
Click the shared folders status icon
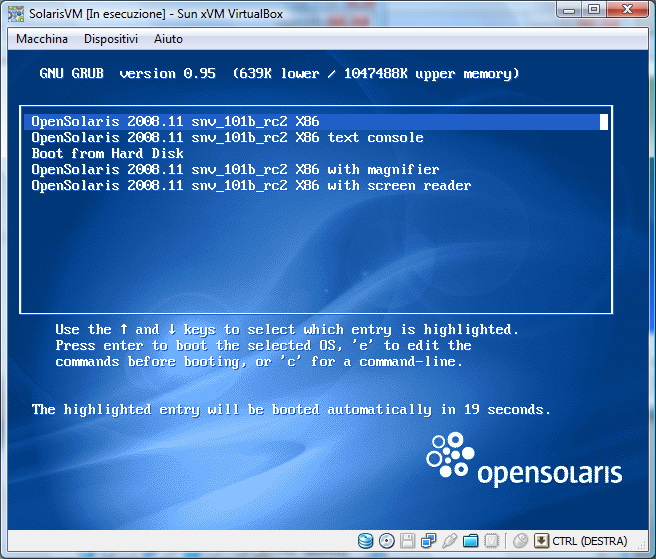(471, 541)
